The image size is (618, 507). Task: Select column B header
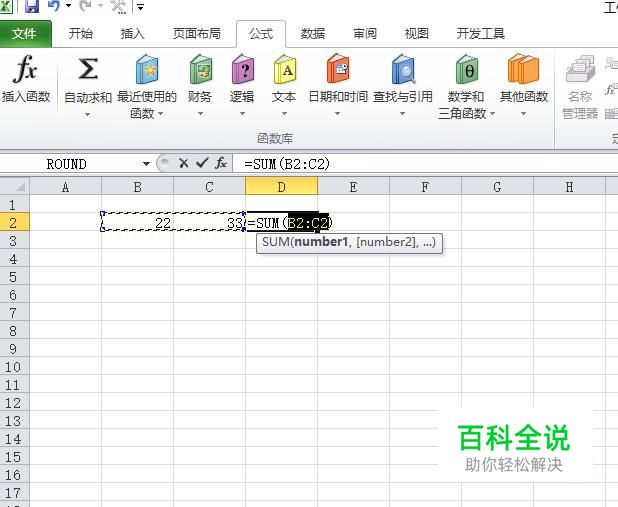click(x=138, y=186)
